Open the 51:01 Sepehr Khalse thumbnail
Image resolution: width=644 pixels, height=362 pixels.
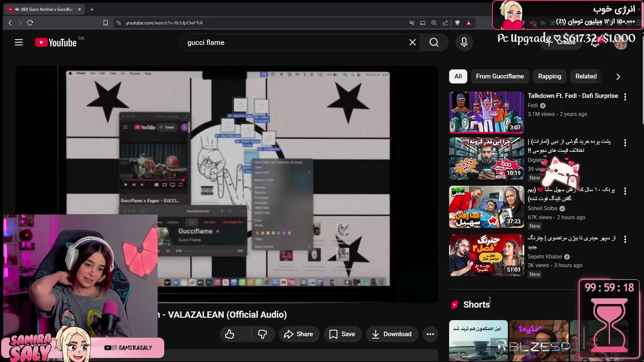pos(487,255)
